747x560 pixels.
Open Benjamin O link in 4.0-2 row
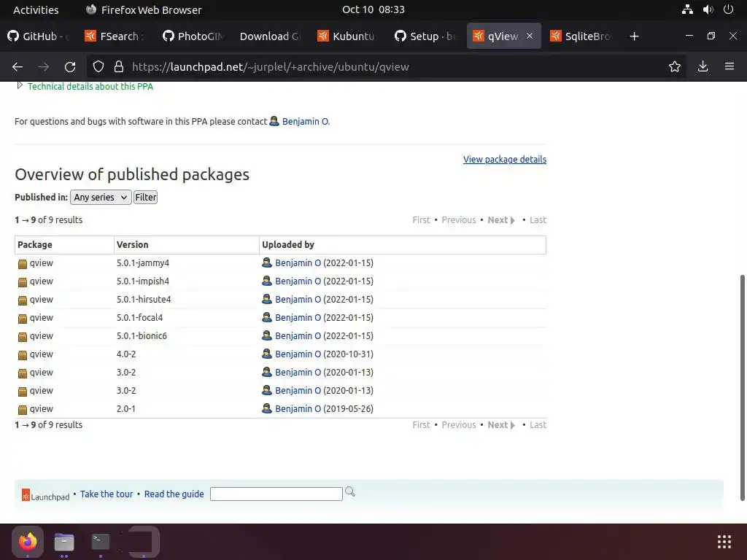tap(298, 354)
